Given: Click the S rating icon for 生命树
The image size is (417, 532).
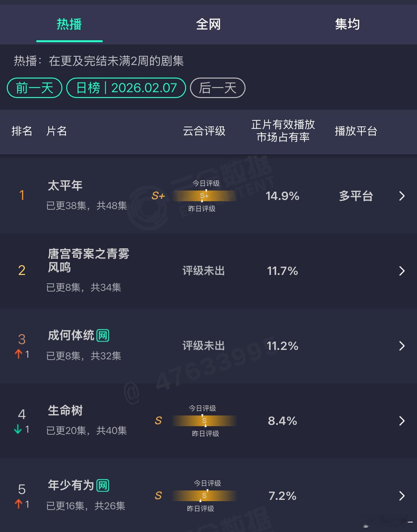Looking at the screenshot, I should [x=158, y=421].
